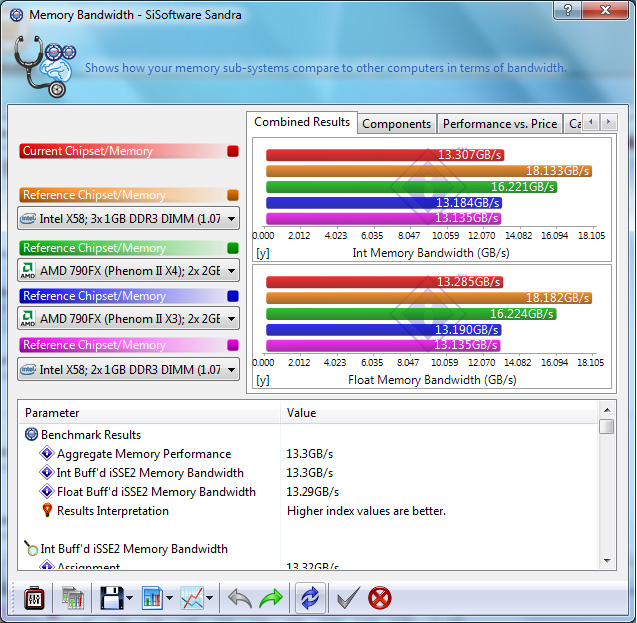637x623 pixels.
Task: Open the AMD 790FX Phenom II X3 dropdown
Action: [x=128, y=318]
